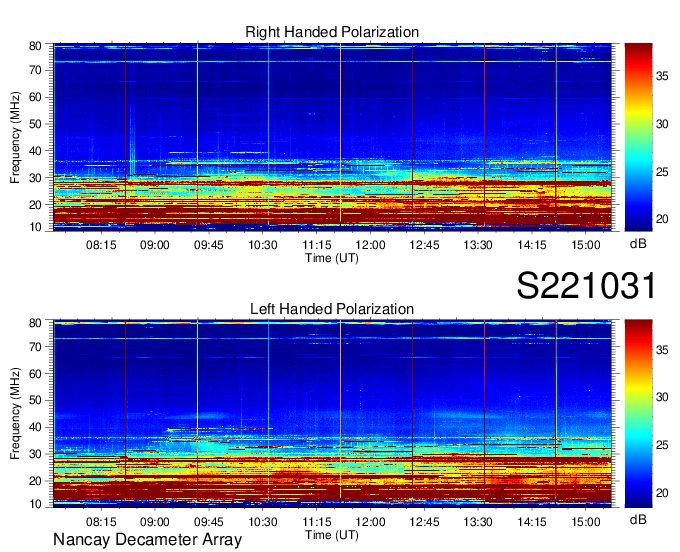Click the 60 MHz tick on Right Handed plot
The height and width of the screenshot is (552, 680).
tap(35, 97)
